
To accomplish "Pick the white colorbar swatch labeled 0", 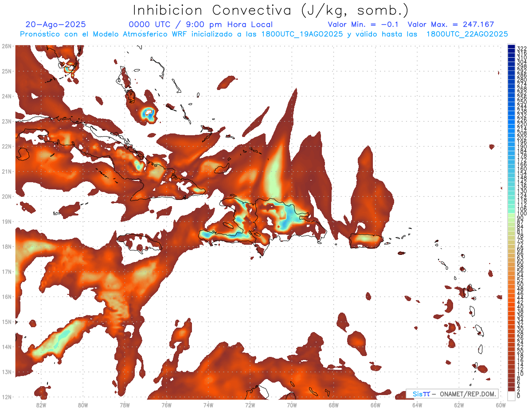I will pyautogui.click(x=512, y=396).
